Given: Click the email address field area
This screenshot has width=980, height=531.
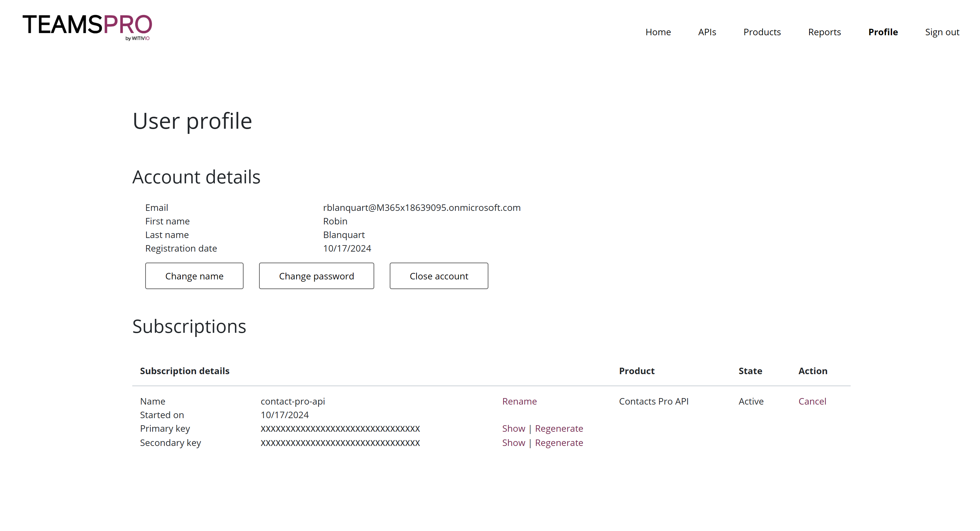Looking at the screenshot, I should [x=422, y=207].
